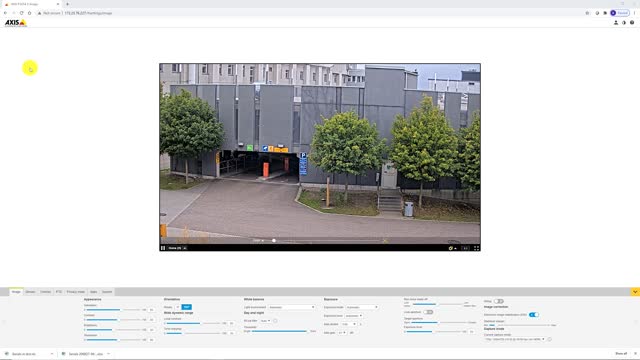Screen dimensions: 640x360
Task: Pause the live video stream
Action: click(163, 248)
